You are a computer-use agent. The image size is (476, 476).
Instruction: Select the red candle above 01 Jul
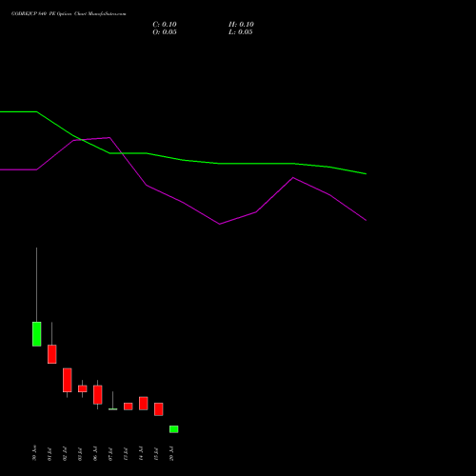point(52,354)
